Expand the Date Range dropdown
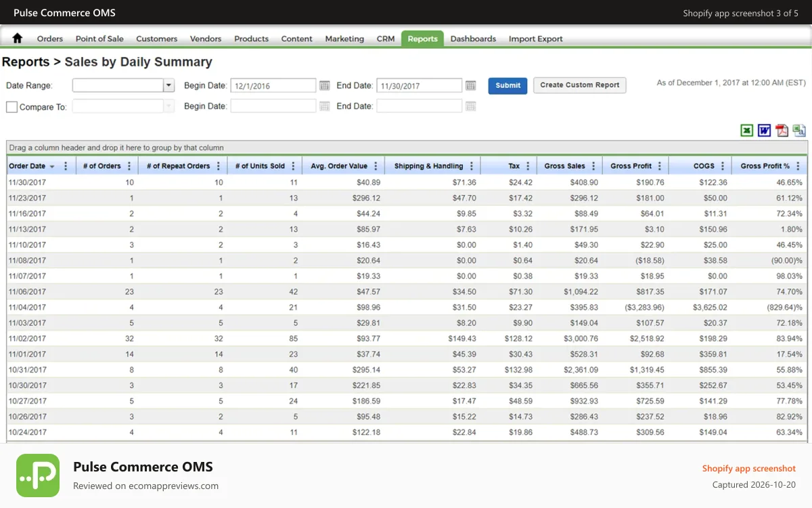 [169, 85]
